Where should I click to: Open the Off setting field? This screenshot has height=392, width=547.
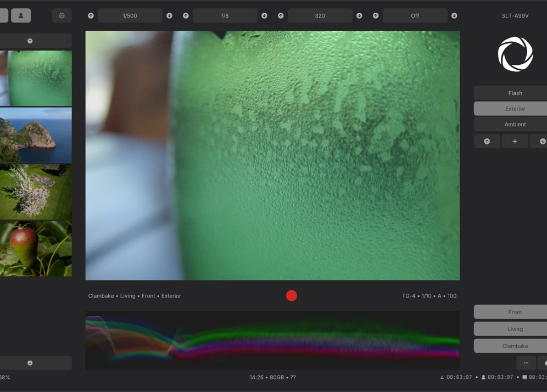point(415,16)
